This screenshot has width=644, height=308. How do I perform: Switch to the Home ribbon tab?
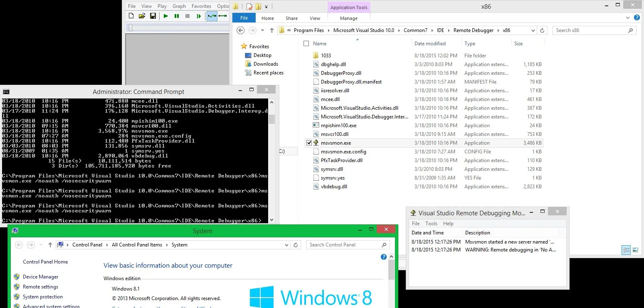268,18
